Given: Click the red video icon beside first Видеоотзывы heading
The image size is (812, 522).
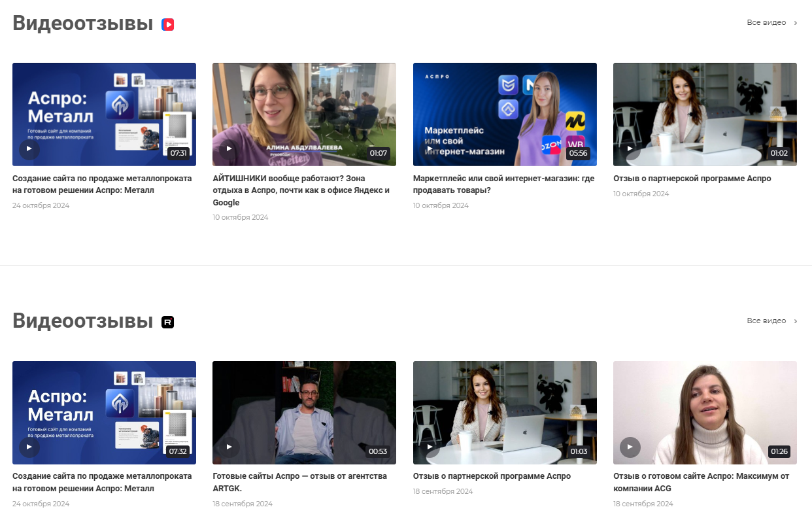Looking at the screenshot, I should 168,25.
